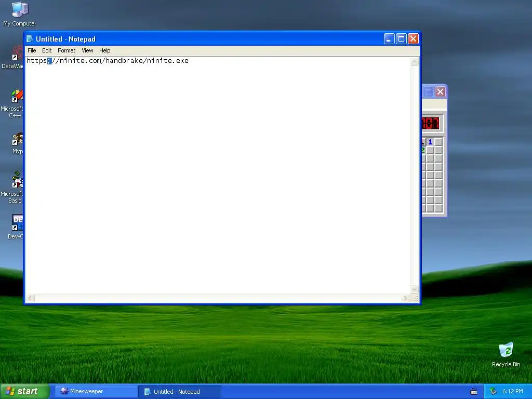532x399 pixels.
Task: Click Notepad vertical scrollbar down arrow
Action: 414,290
